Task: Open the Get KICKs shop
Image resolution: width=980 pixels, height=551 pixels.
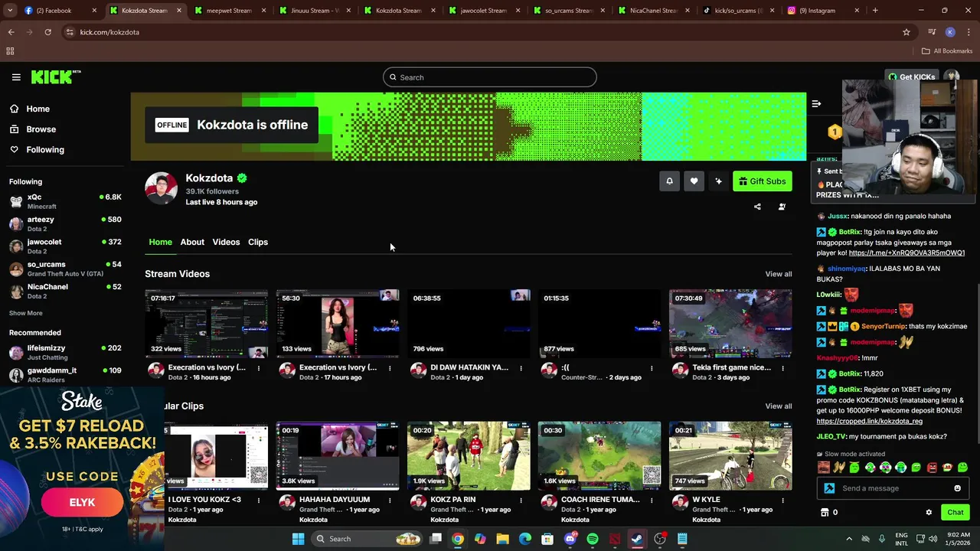Action: tap(911, 77)
